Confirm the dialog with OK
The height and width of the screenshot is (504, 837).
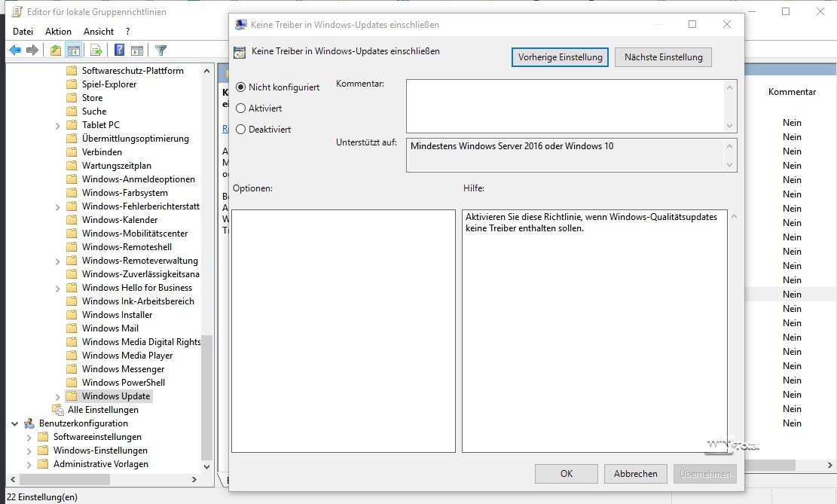click(567, 474)
